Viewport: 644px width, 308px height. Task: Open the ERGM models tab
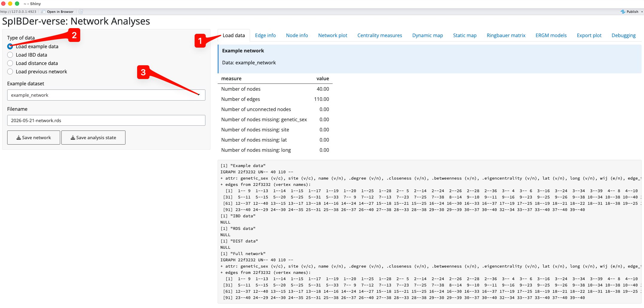point(551,35)
